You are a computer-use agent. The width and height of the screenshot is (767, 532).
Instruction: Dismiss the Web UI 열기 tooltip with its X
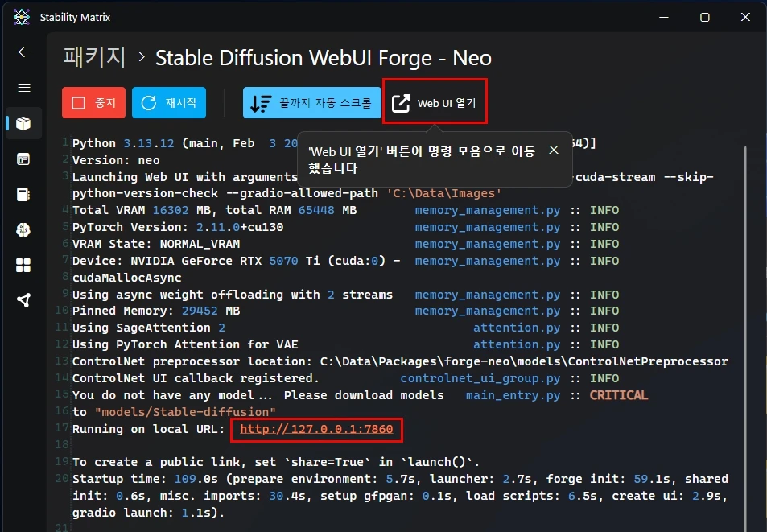[554, 150]
